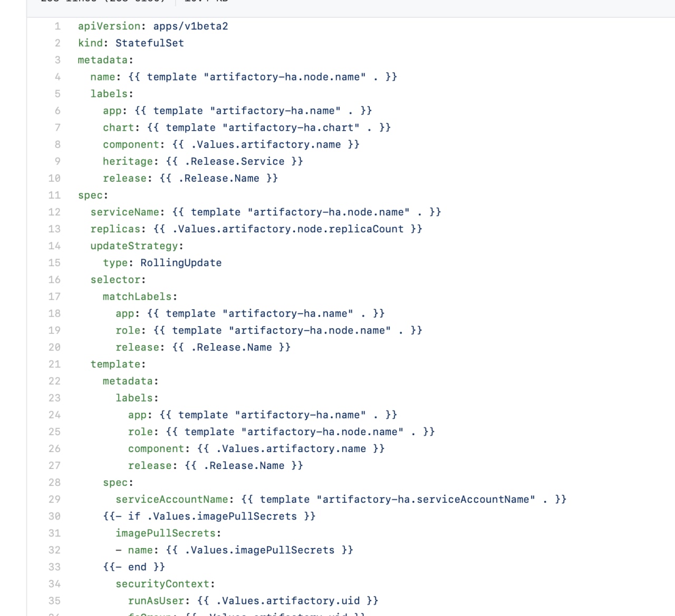Viewport: 675px width, 616px height.
Task: Select line number 35 in the gutter
Action: [54, 601]
